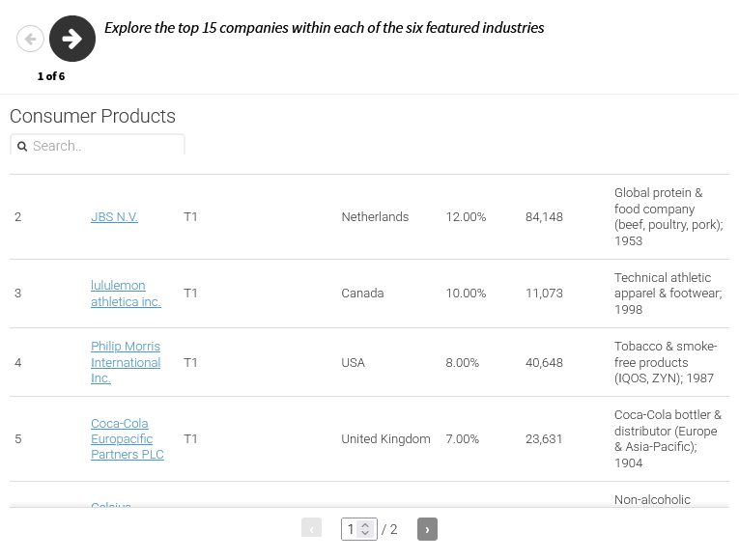Click the 40,648 figure
Image resolution: width=739 pixels, height=560 pixels.
point(544,363)
